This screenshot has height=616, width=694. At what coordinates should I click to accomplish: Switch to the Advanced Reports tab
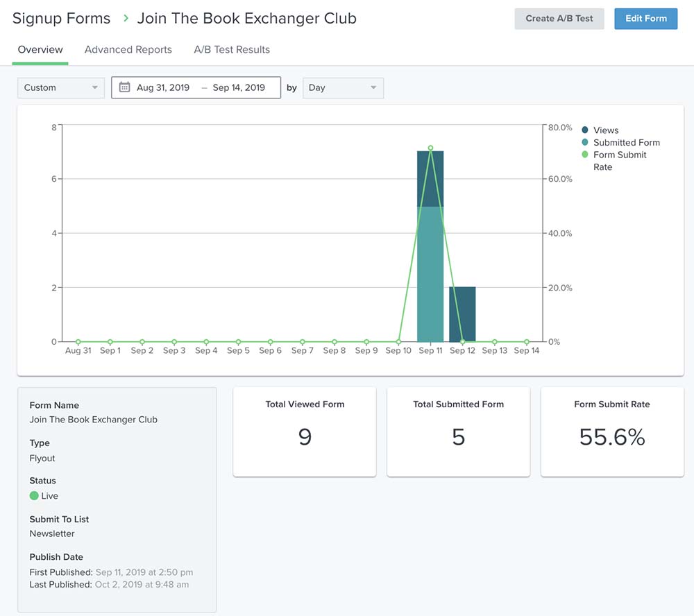(x=128, y=49)
